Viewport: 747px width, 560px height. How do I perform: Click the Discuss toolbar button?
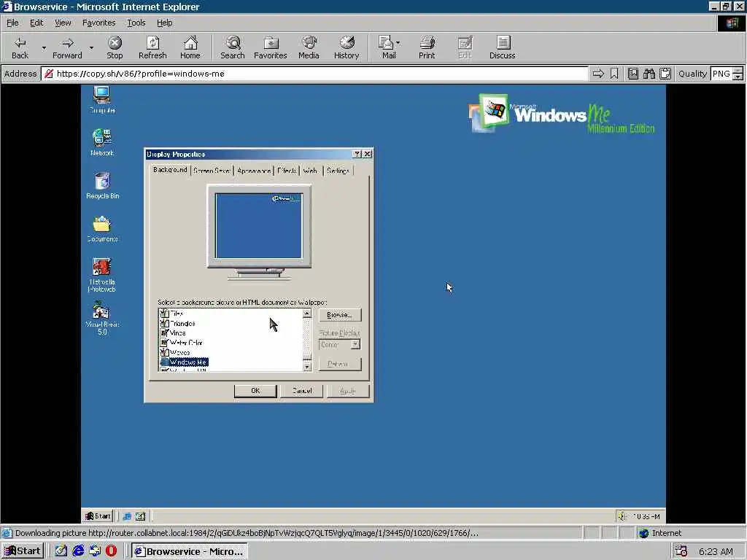(502, 47)
